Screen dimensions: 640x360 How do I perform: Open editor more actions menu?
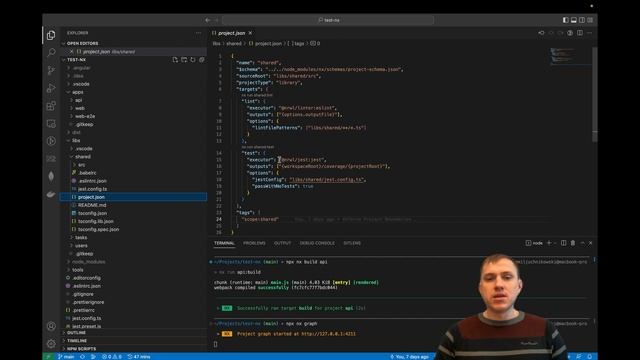[x=589, y=33]
